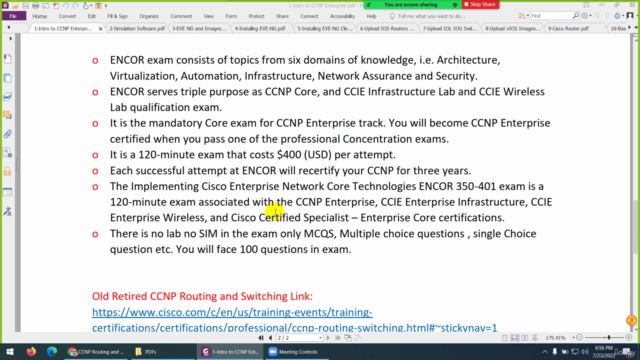This screenshot has width=640, height=360.
Task: Switch to 2-Simulation Software.pdf tab
Action: pyautogui.click(x=137, y=28)
